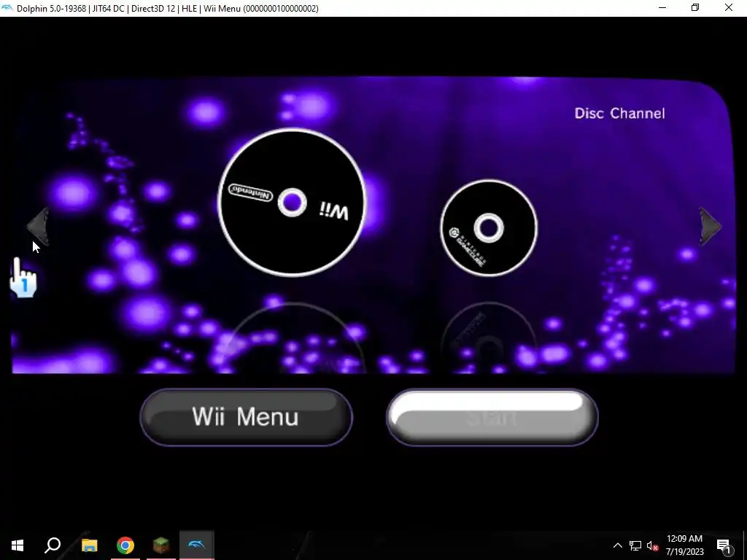Click the Dolphin logo in title bar
Screen dimensions: 747x560
tap(7, 8)
